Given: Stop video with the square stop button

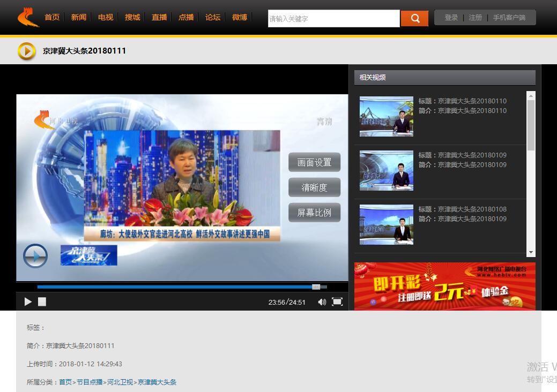Looking at the screenshot, I should click(42, 302).
